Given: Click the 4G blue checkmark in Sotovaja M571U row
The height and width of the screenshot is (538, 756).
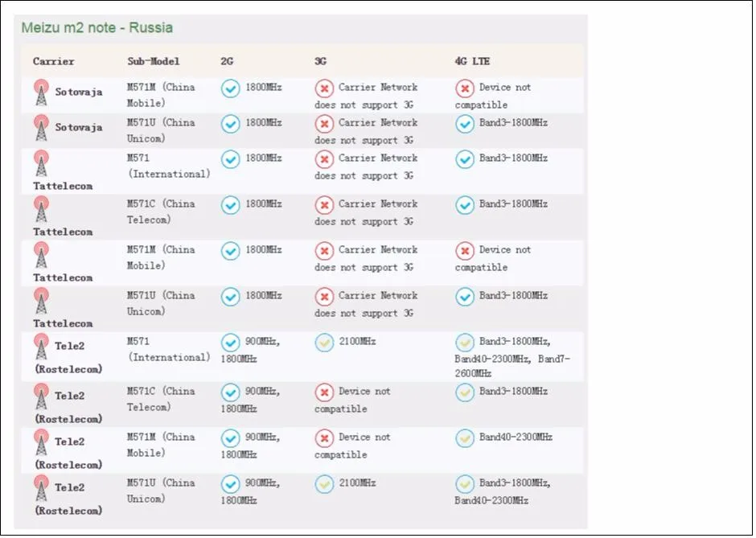Looking at the screenshot, I should click(x=465, y=124).
